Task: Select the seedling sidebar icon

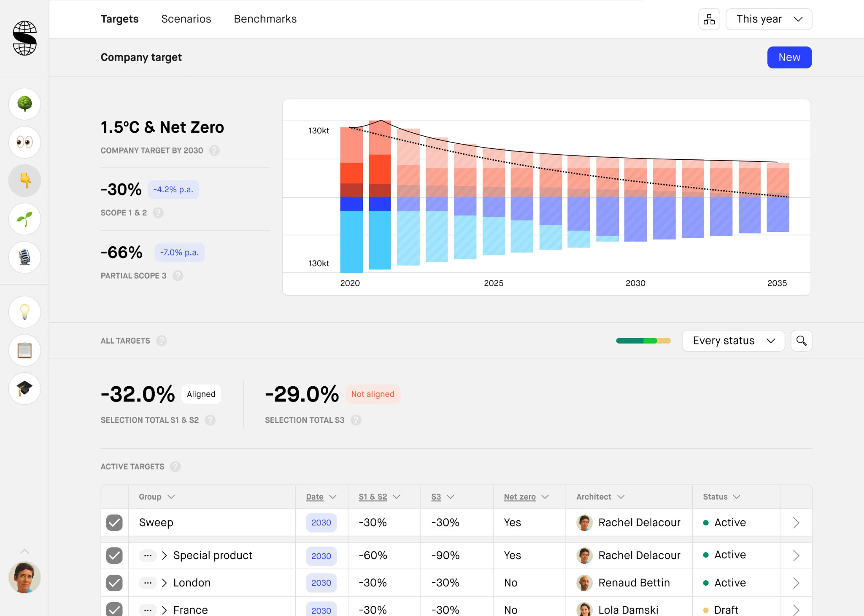Action: (24, 219)
